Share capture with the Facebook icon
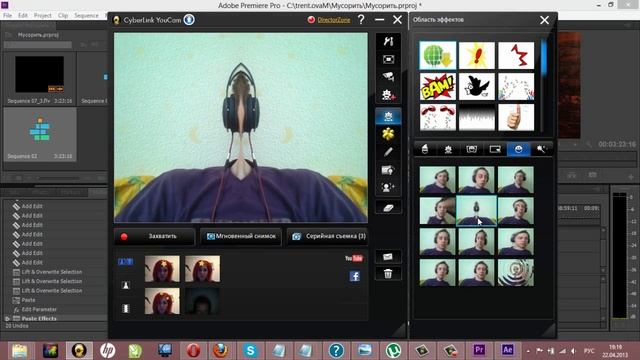 pyautogui.click(x=355, y=276)
